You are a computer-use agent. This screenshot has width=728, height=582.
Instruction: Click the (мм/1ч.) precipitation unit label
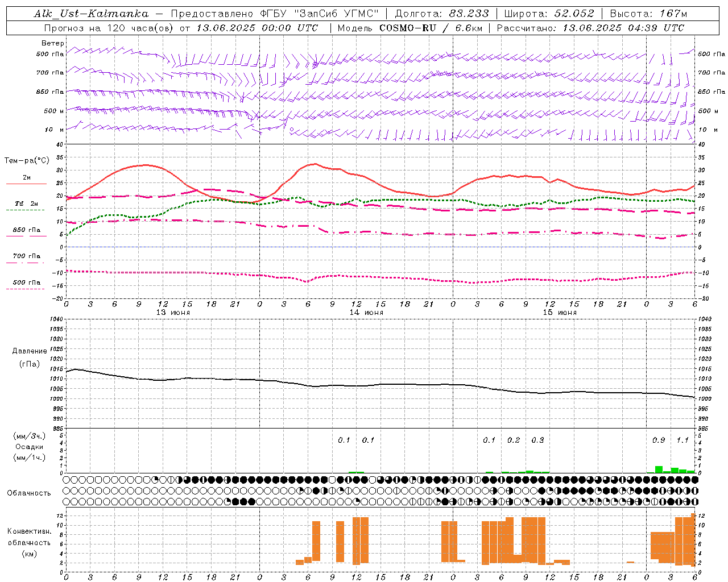[30, 458]
